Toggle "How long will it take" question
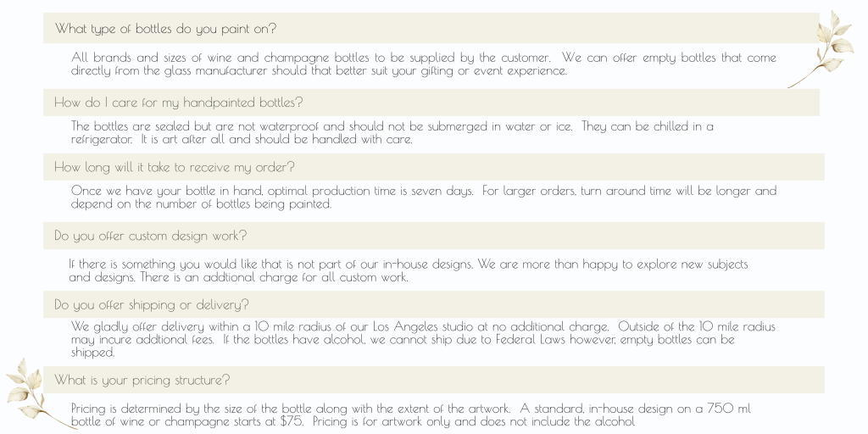This screenshot has width=868, height=434. [x=175, y=167]
